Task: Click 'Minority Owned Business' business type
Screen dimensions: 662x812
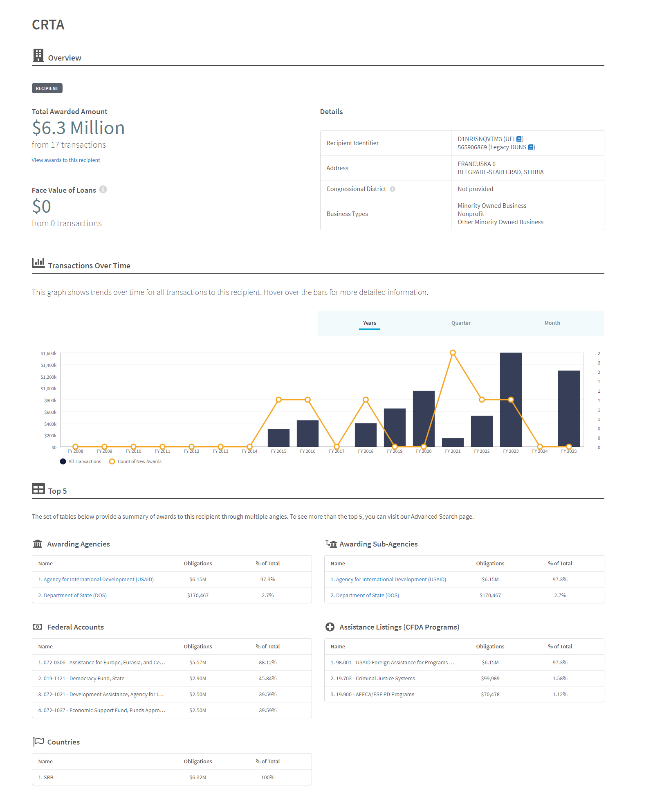Action: [492, 206]
